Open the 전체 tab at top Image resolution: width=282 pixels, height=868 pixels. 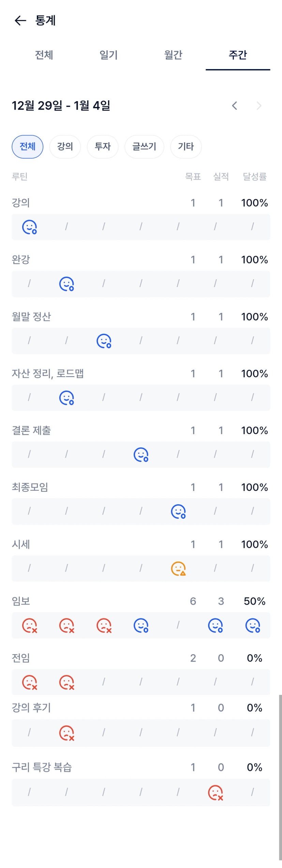pyautogui.click(x=44, y=55)
